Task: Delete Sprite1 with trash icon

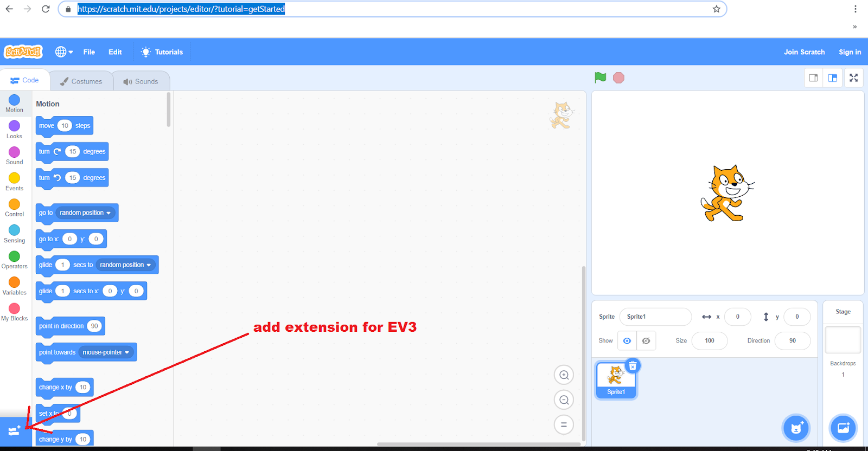Action: (x=633, y=366)
